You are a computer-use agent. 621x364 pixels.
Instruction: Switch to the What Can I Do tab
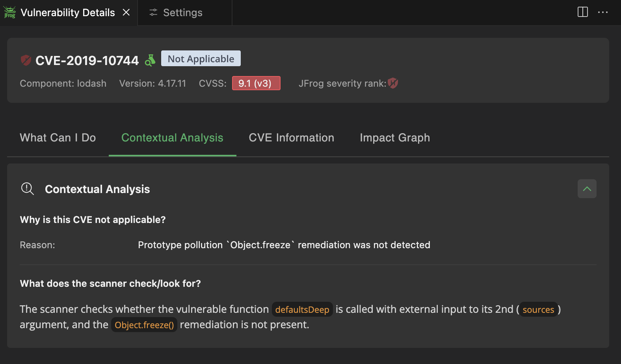[x=58, y=137]
